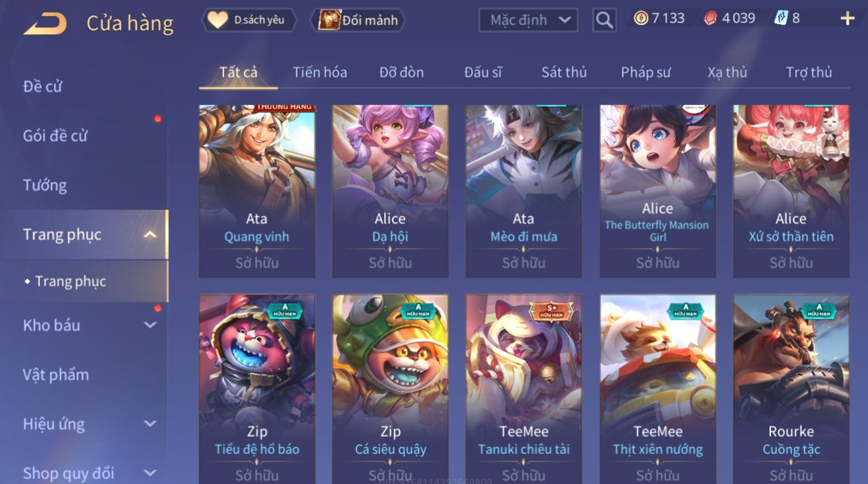
Task: Open the search magnifier icon
Action: point(604,20)
